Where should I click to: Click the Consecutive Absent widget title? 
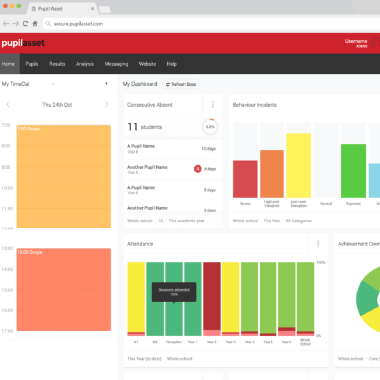(x=150, y=105)
